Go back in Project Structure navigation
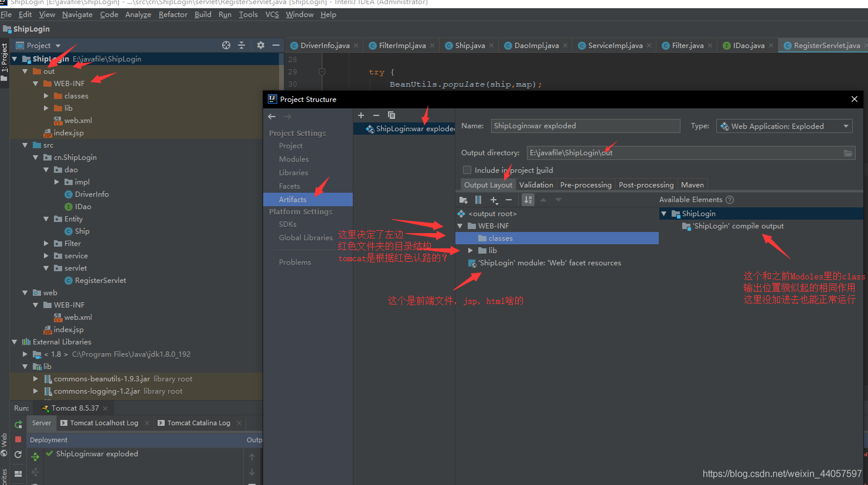 tap(272, 117)
